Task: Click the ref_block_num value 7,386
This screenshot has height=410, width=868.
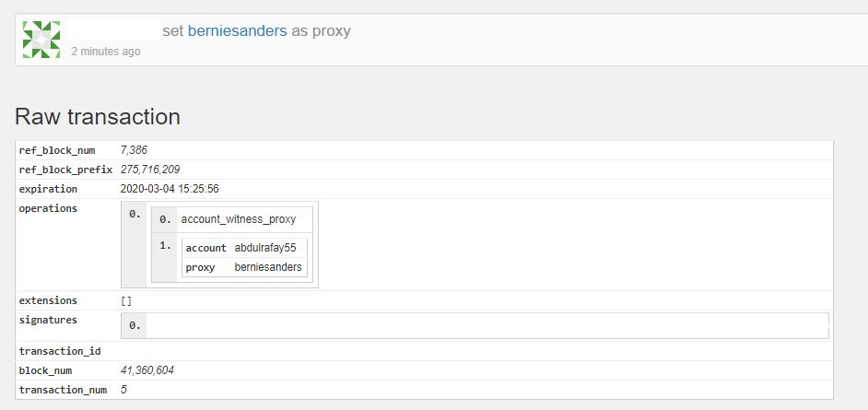Action: [134, 150]
